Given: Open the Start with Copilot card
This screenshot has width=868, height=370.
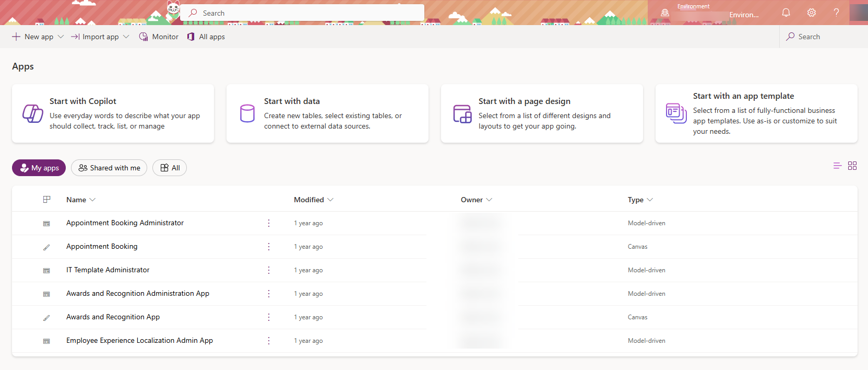Looking at the screenshot, I should coord(113,113).
